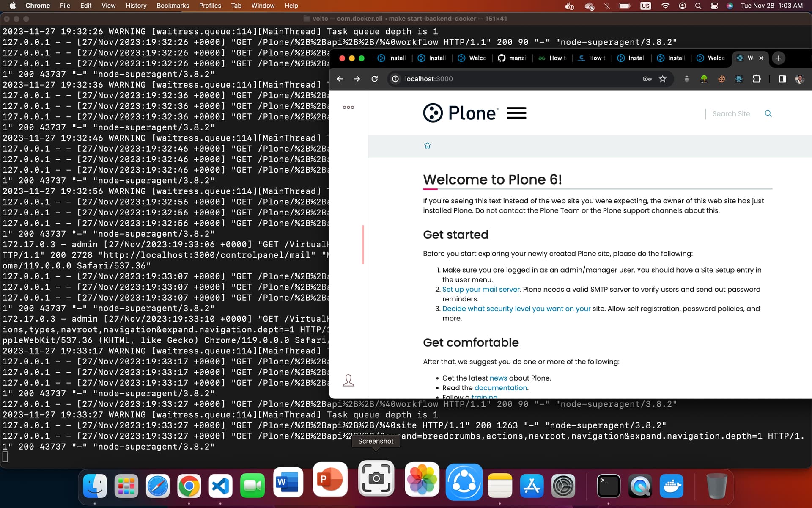Screen dimensions: 812x508
Task: Open the Plone hamburger navigation menu
Action: click(x=516, y=113)
